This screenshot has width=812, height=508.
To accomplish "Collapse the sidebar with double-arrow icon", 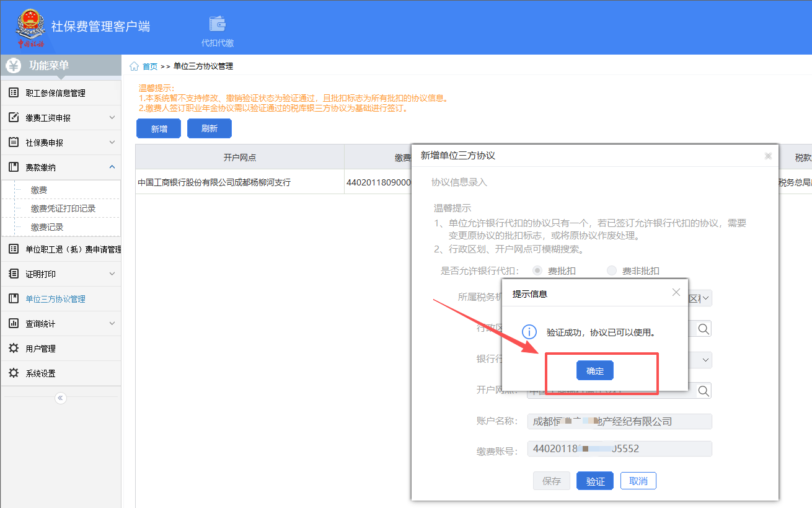I will point(61,398).
